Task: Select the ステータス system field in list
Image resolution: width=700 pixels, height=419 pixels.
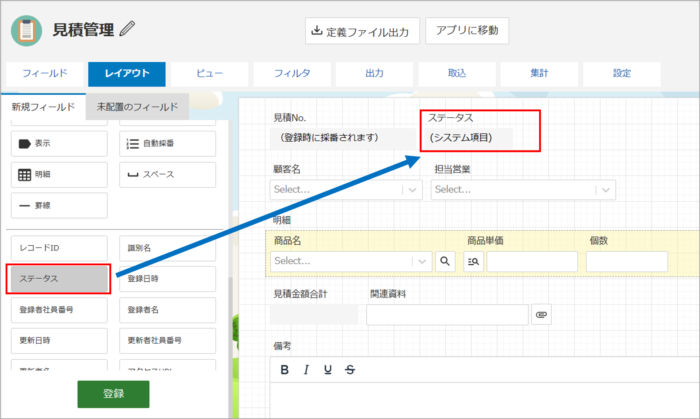Action: coord(59,279)
